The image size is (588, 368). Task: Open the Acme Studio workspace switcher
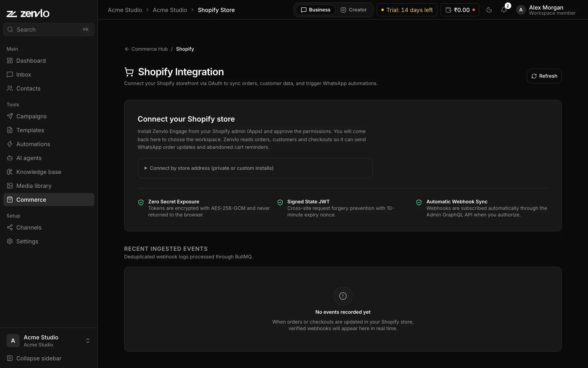coord(49,341)
